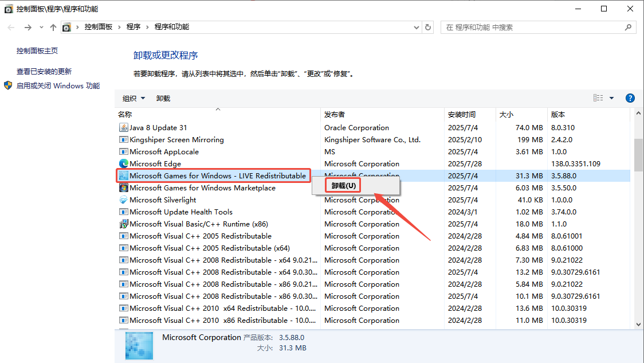Sort by the 发布者 column header
Image resolution: width=644 pixels, height=363 pixels.
382,115
